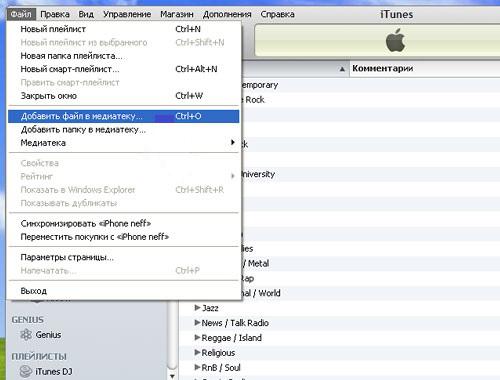Choose Добавить файл в медиатеку
500x380 pixels.
124,116
